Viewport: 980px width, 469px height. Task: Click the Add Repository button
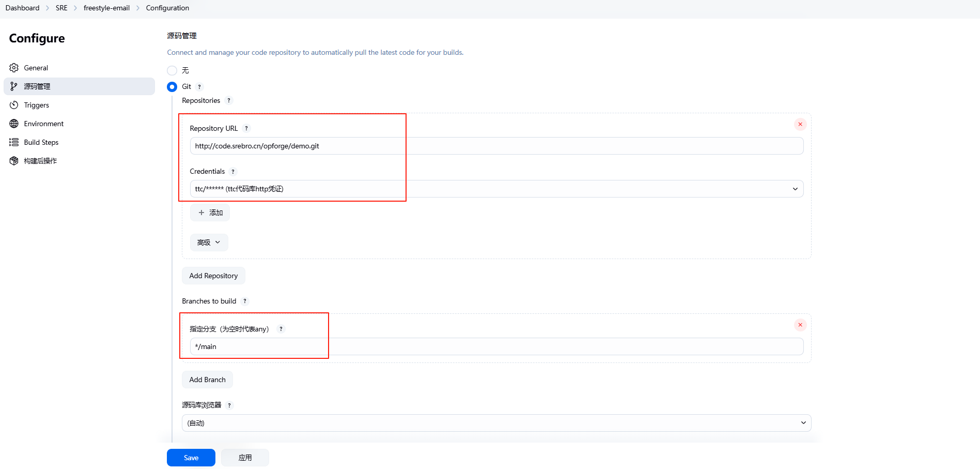point(213,276)
